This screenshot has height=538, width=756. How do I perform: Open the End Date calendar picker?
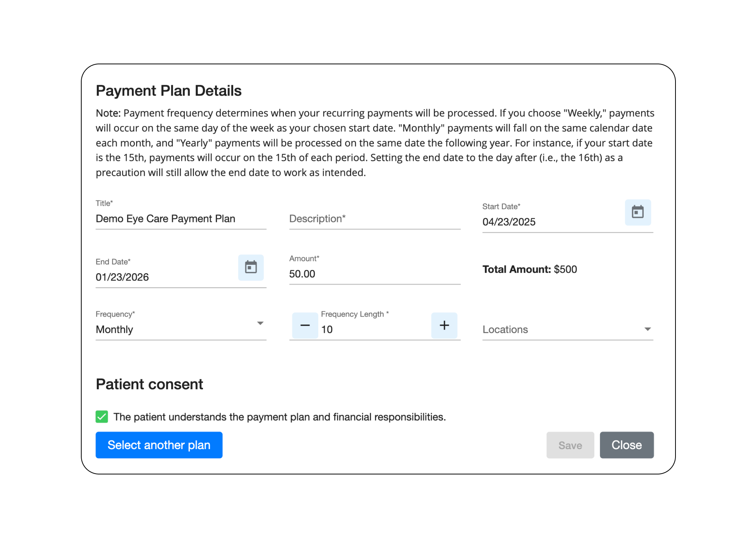[x=251, y=267]
